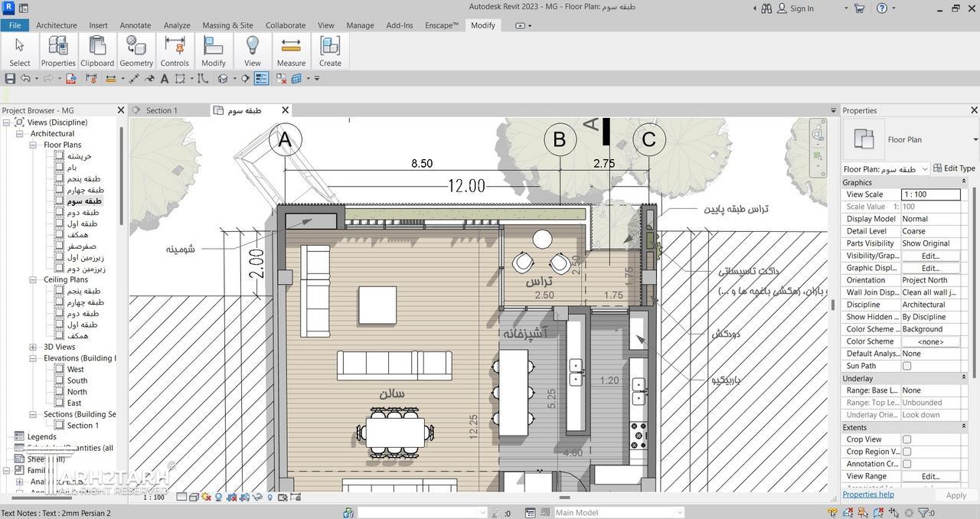Open the Collaborate ribbon tab
980x519 pixels.
[285, 25]
